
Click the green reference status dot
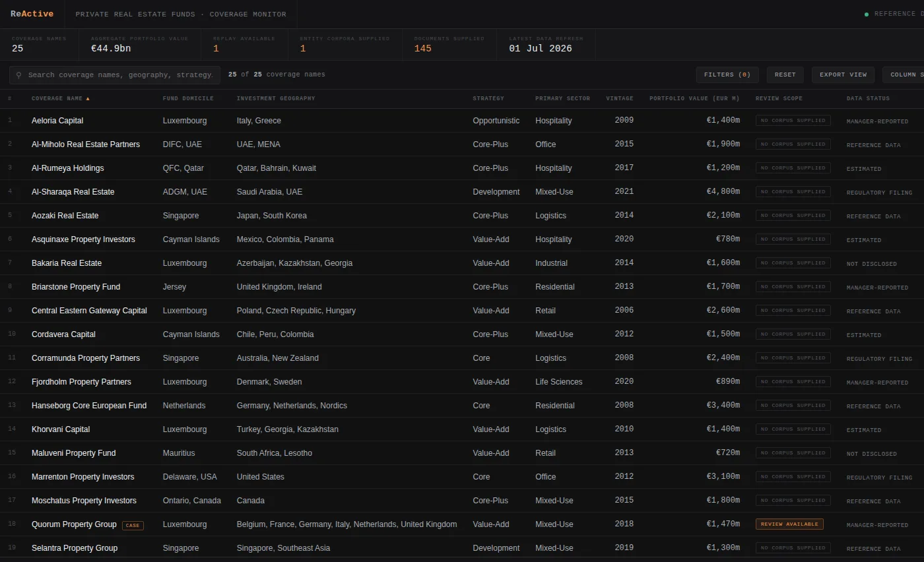tap(867, 14)
